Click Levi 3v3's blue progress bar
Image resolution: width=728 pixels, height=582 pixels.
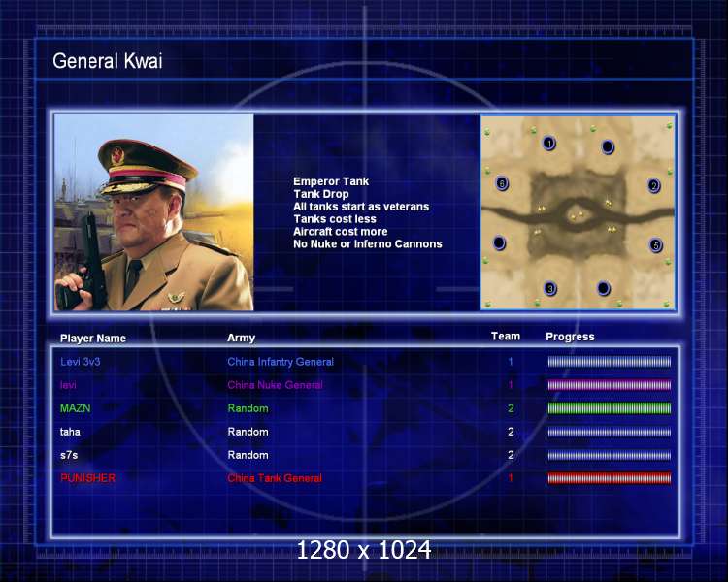click(610, 362)
